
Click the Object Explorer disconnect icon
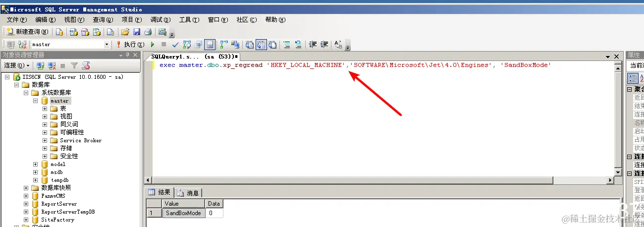pos(52,65)
